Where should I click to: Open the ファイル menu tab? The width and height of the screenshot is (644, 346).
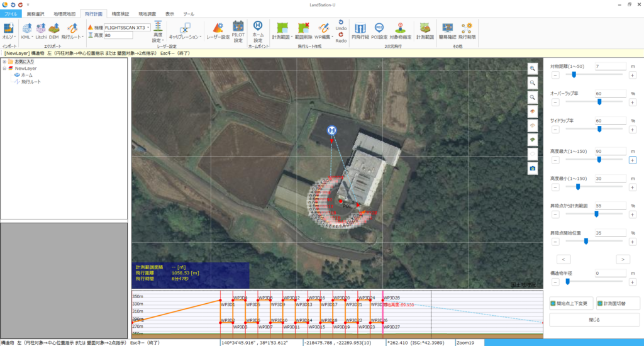pos(11,13)
